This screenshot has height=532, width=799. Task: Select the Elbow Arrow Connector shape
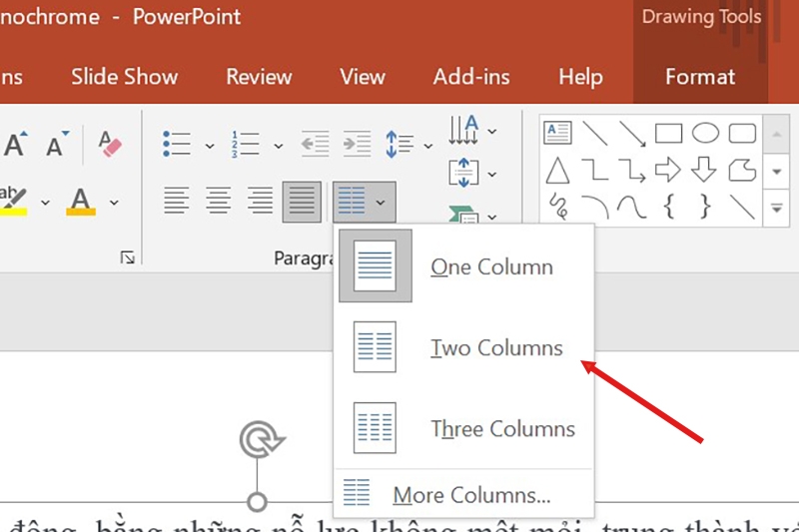tap(632, 170)
